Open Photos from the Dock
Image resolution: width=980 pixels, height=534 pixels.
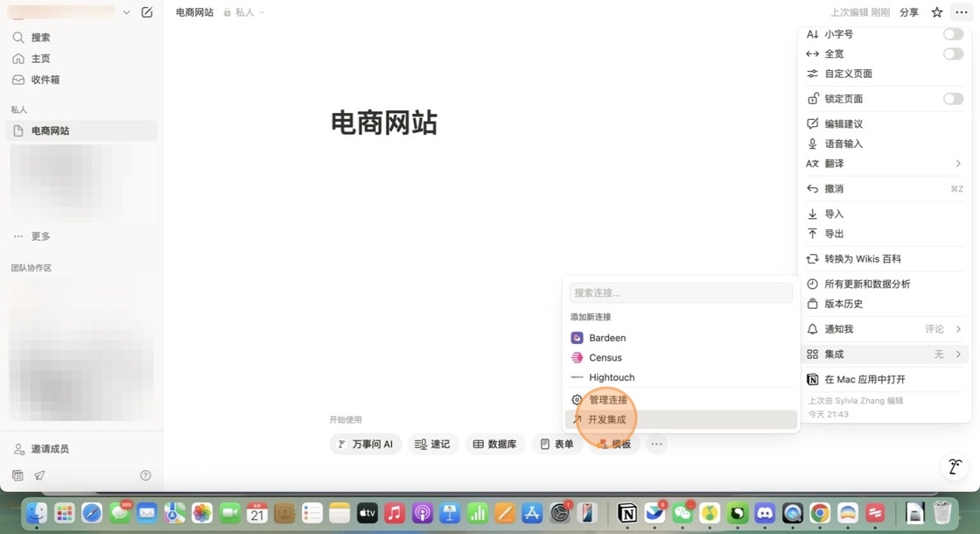point(202,513)
